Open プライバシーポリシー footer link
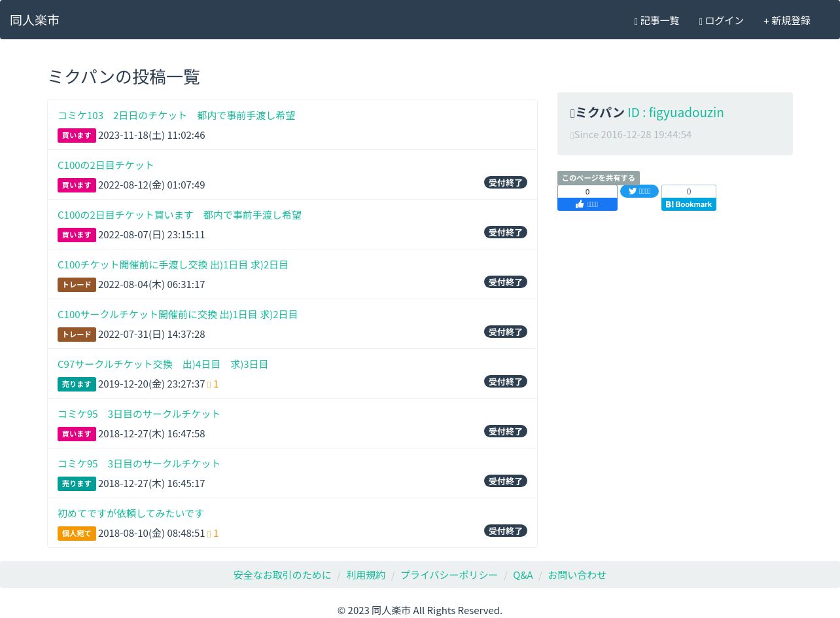This screenshot has width=840, height=618. tap(449, 575)
